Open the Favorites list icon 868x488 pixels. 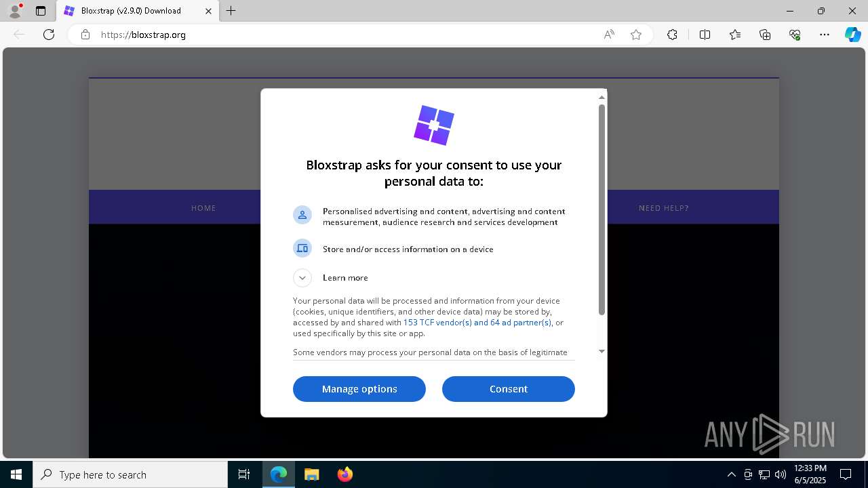click(x=735, y=35)
